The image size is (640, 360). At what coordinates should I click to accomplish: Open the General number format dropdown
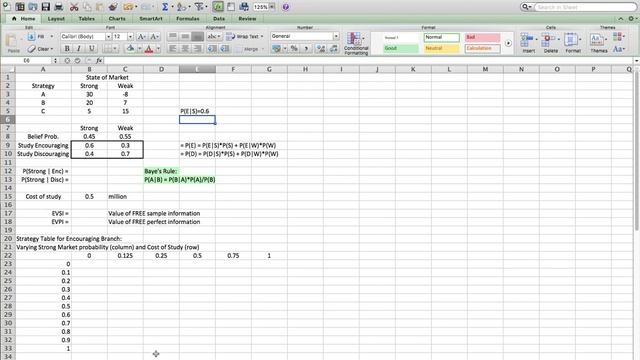pos(336,36)
